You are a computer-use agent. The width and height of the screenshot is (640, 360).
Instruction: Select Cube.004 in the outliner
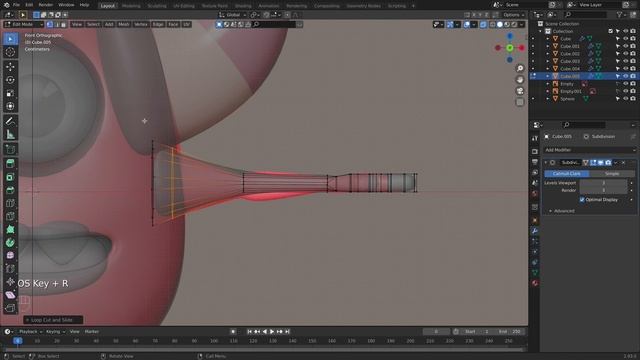(570, 69)
